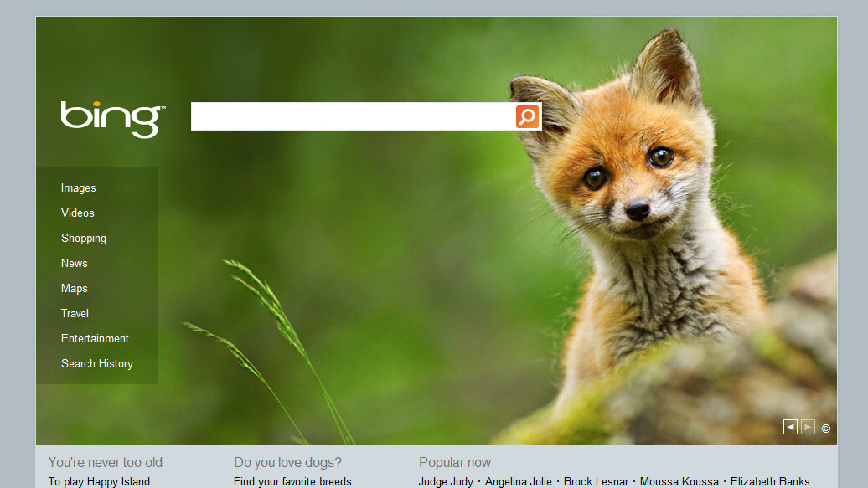Navigate to Maps

[x=75, y=289]
